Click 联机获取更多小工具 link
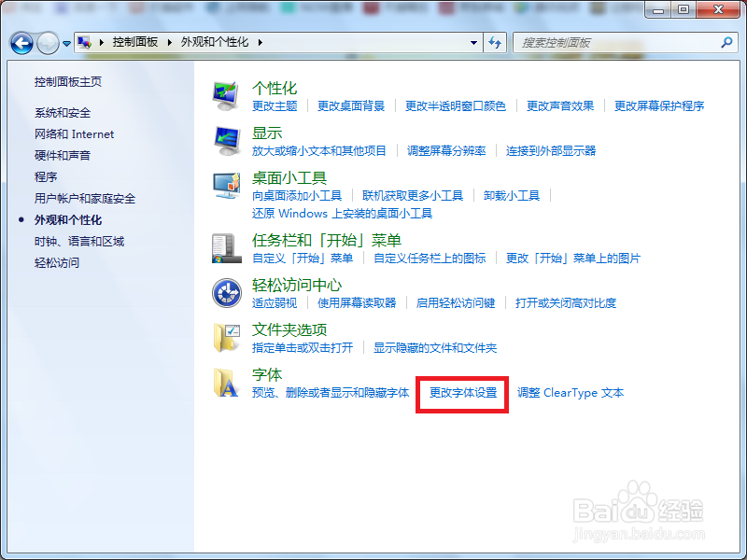This screenshot has height=560, width=747. 413,196
